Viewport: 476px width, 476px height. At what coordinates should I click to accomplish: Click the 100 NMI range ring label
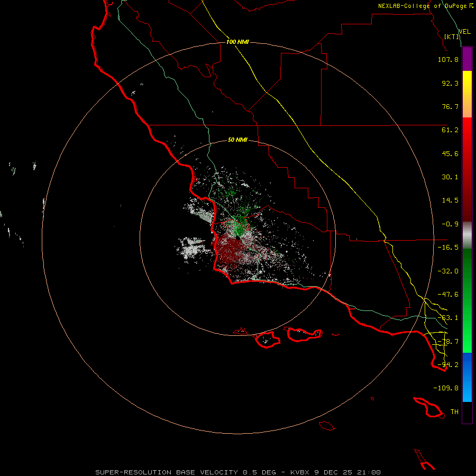(x=237, y=42)
